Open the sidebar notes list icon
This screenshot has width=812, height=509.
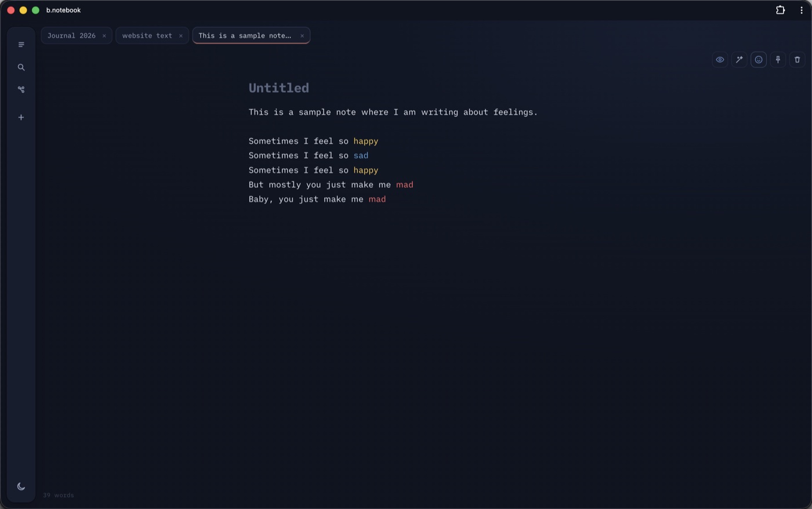point(21,45)
